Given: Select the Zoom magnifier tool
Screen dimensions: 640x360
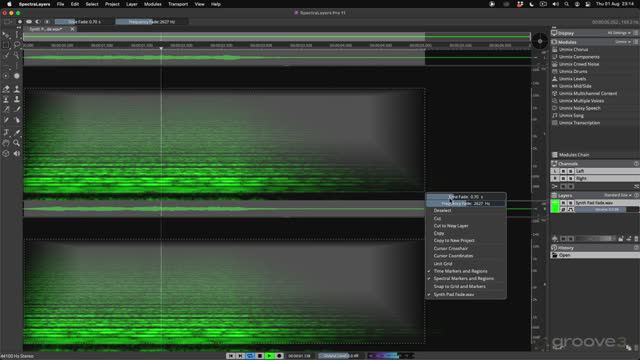Looking at the screenshot, I should click(16, 143).
